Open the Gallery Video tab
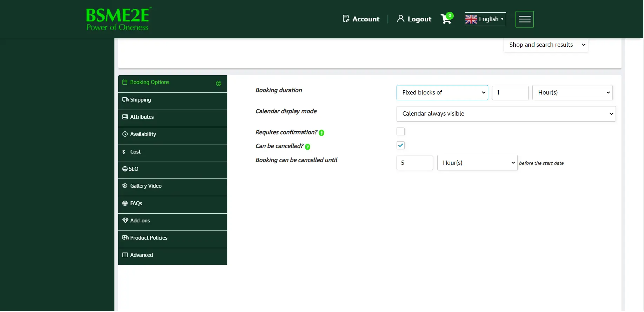 pos(173,187)
